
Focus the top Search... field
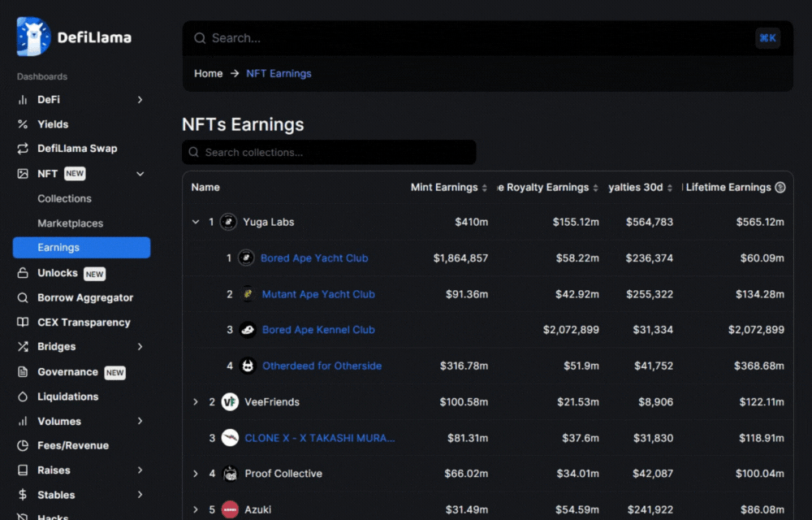(x=488, y=38)
